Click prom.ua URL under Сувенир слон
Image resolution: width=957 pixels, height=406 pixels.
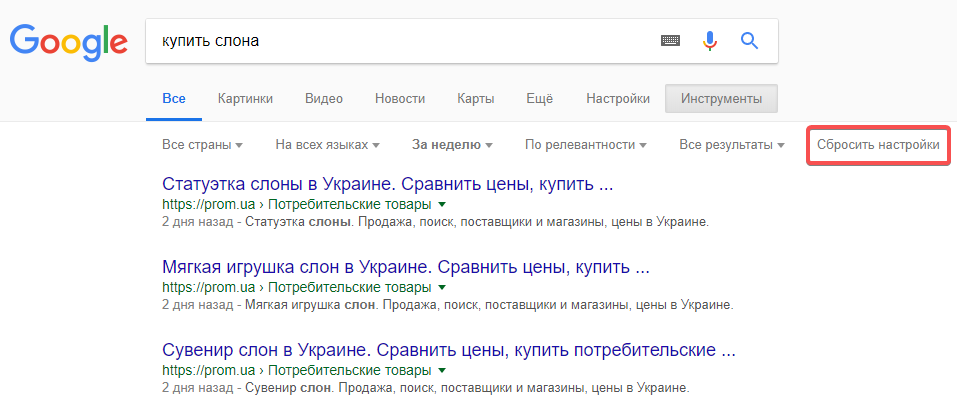(297, 371)
